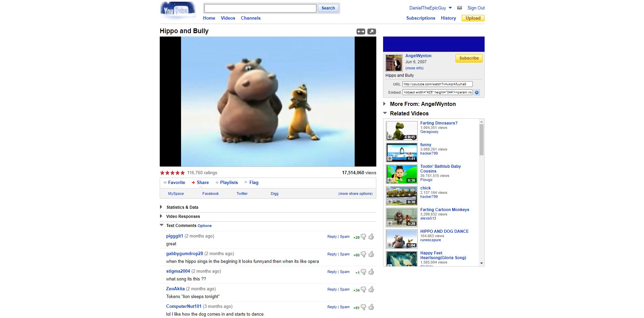Click the Hippo and Bully video player
This screenshot has width=644, height=318.
pyautogui.click(x=268, y=101)
